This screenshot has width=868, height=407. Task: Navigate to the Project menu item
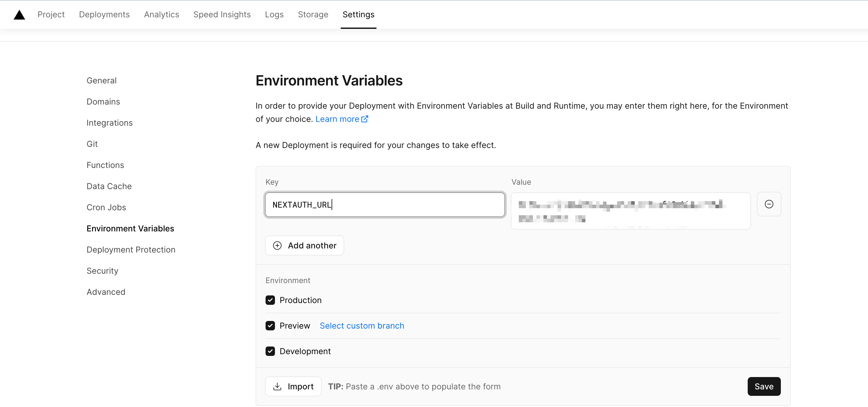[x=51, y=14]
